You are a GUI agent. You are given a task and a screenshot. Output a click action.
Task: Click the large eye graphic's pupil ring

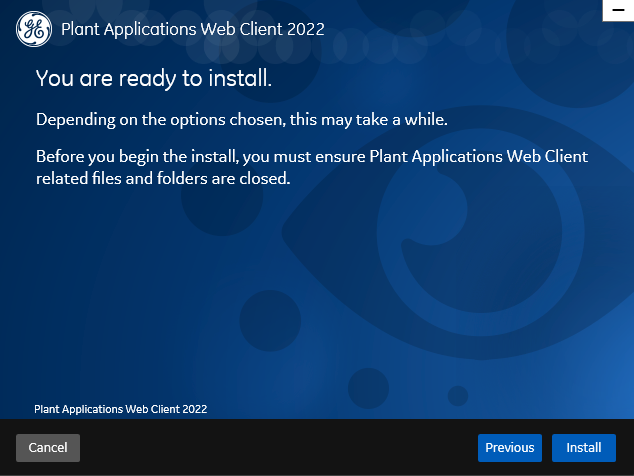[x=480, y=233]
